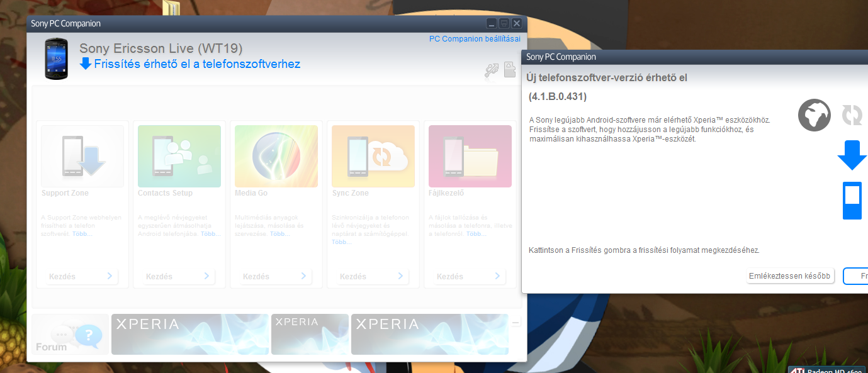Maximize the main Sony PC Companion window
Image resolution: width=868 pixels, height=373 pixels.
click(x=504, y=23)
